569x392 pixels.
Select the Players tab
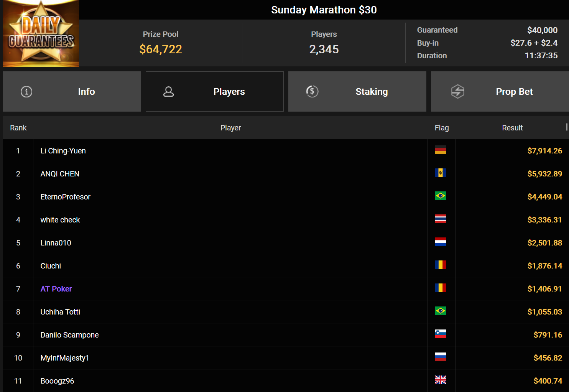click(x=215, y=92)
